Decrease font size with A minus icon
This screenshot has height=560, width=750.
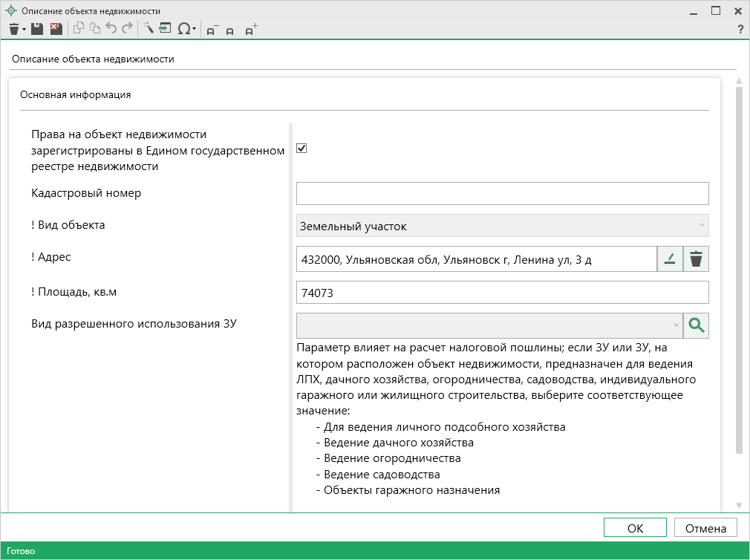click(212, 30)
